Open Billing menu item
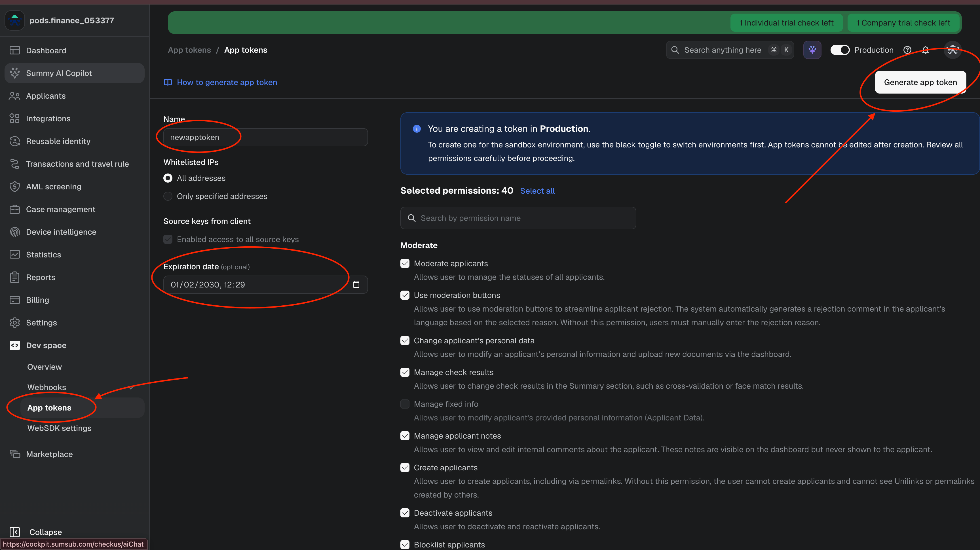Viewport: 980px width, 550px height. tap(75, 300)
